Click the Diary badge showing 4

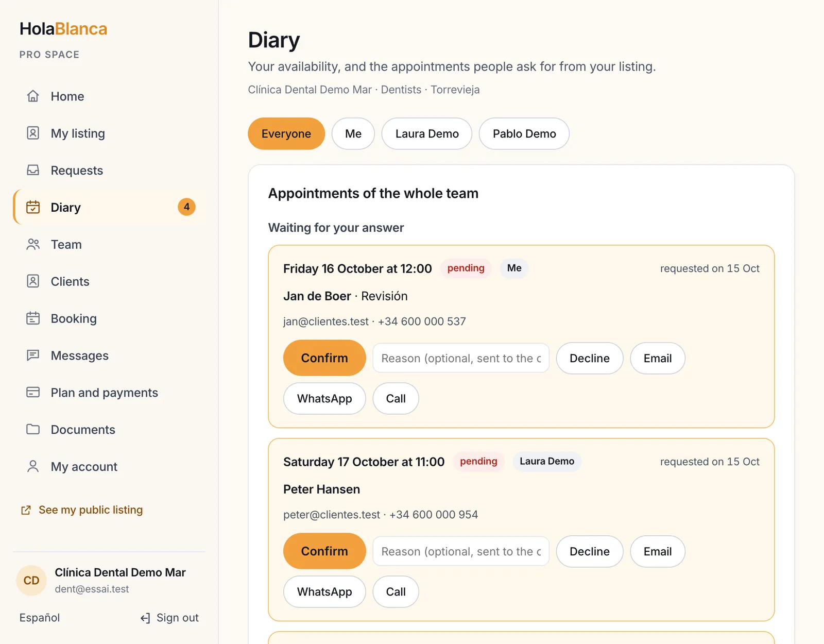pyautogui.click(x=186, y=207)
